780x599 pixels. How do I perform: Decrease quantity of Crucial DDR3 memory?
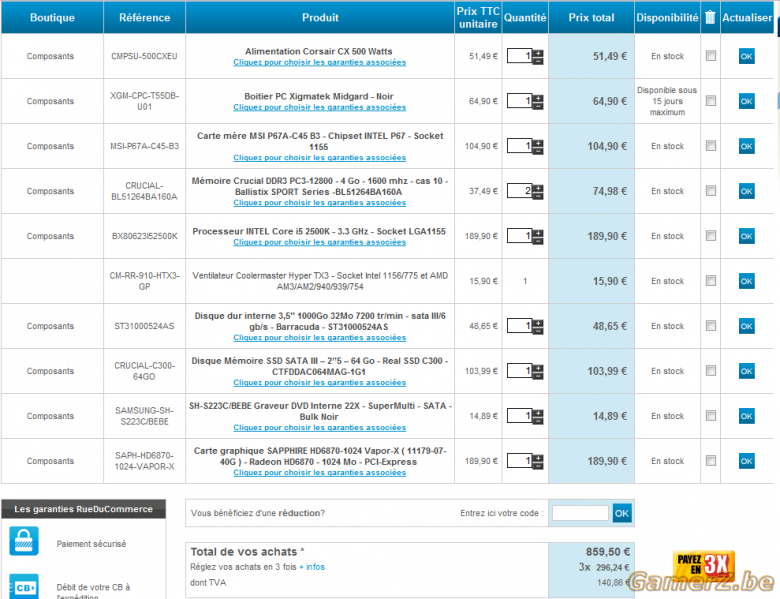coord(538,196)
